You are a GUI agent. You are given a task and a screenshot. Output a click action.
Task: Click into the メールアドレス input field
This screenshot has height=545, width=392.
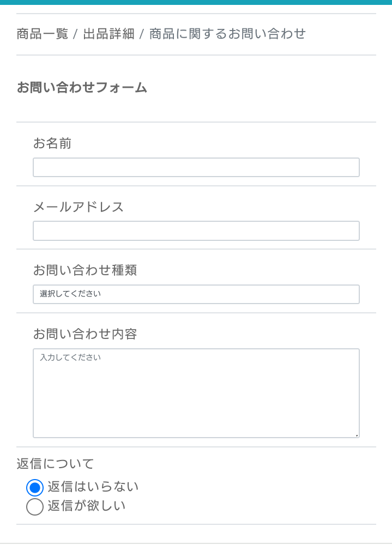(x=196, y=231)
